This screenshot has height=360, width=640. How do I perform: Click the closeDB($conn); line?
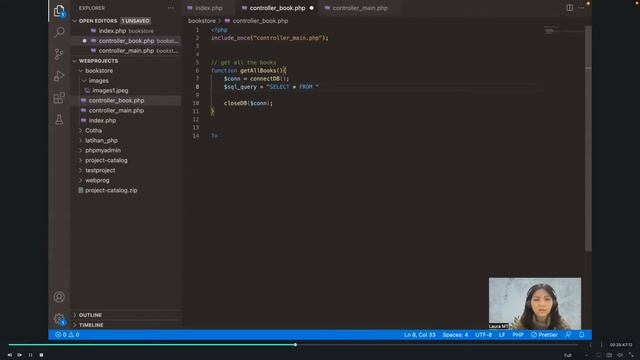point(248,103)
